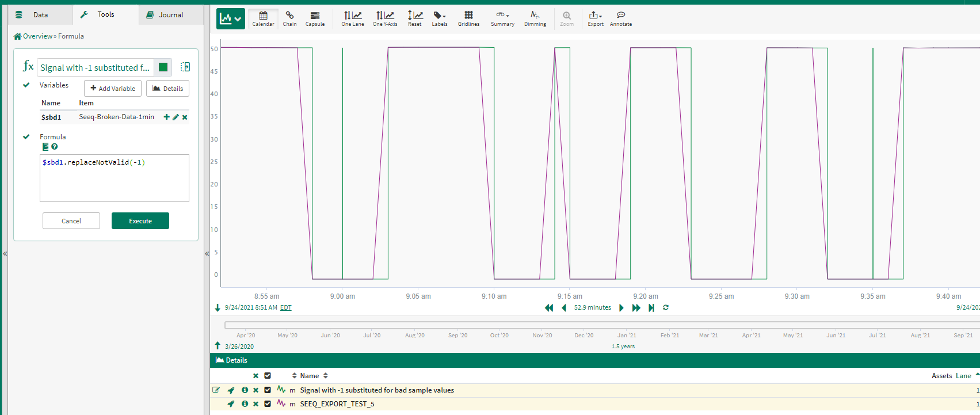Click the green formula color swatch
Screen dimensions: 980x415
click(x=163, y=67)
